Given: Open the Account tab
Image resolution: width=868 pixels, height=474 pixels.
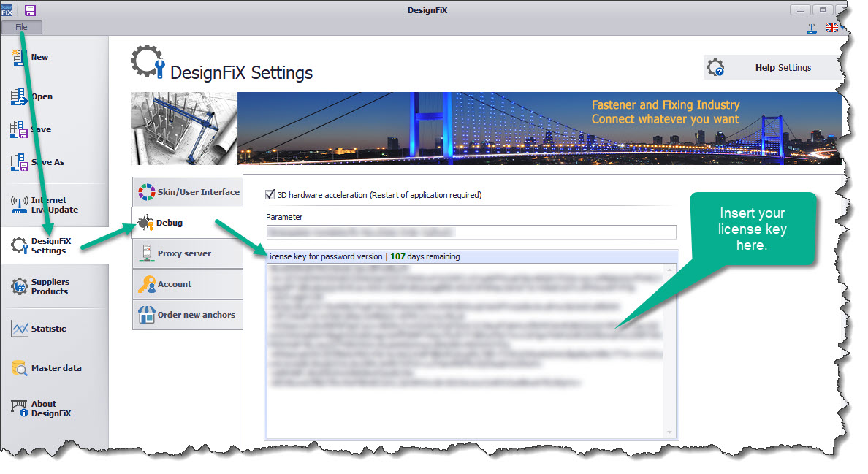Looking at the screenshot, I should (x=188, y=283).
